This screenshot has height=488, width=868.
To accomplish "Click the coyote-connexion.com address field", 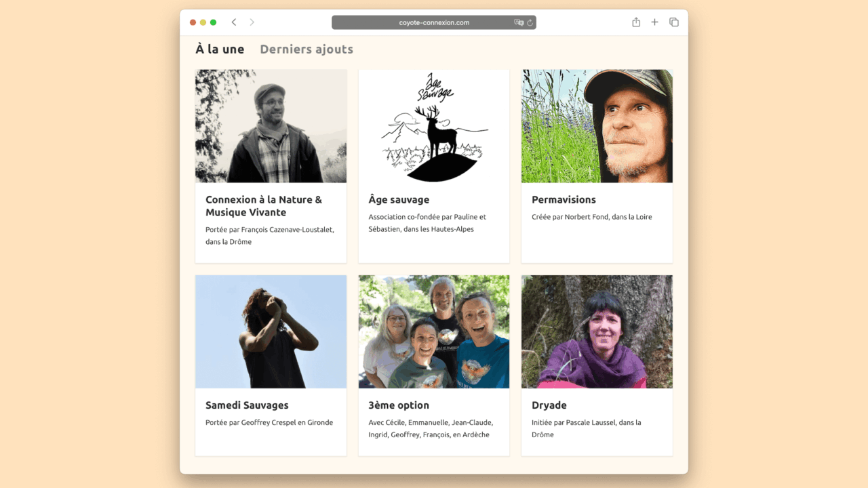I will point(434,22).
